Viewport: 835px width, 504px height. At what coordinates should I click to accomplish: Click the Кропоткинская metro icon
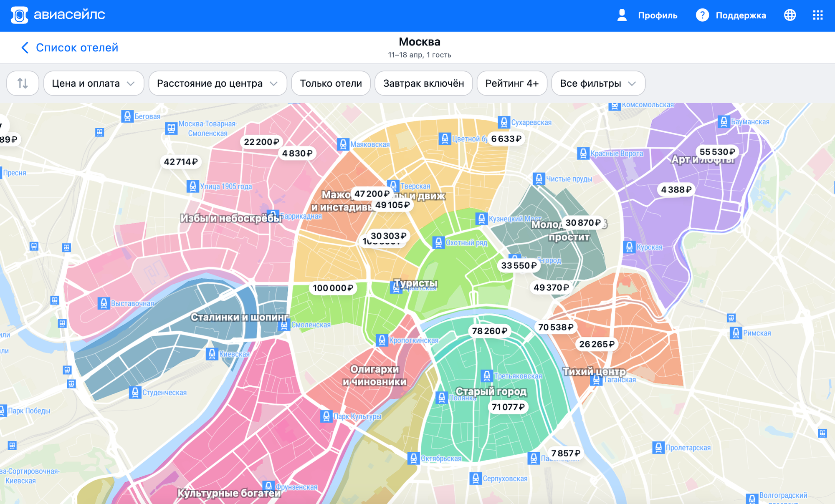tap(382, 340)
